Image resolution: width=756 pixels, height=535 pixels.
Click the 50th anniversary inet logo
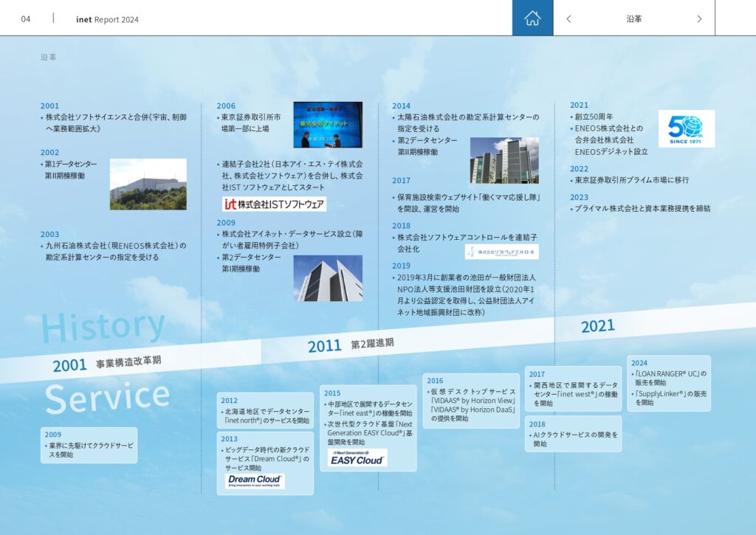pyautogui.click(x=686, y=128)
